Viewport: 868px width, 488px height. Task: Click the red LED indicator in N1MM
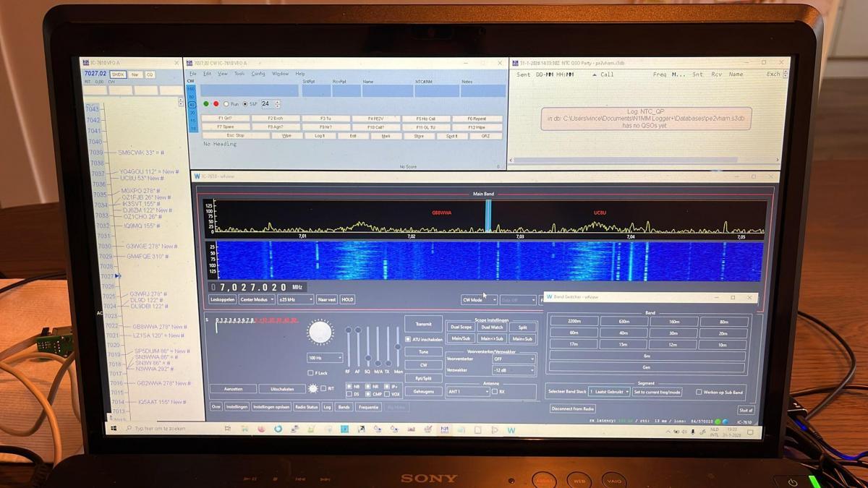click(216, 103)
